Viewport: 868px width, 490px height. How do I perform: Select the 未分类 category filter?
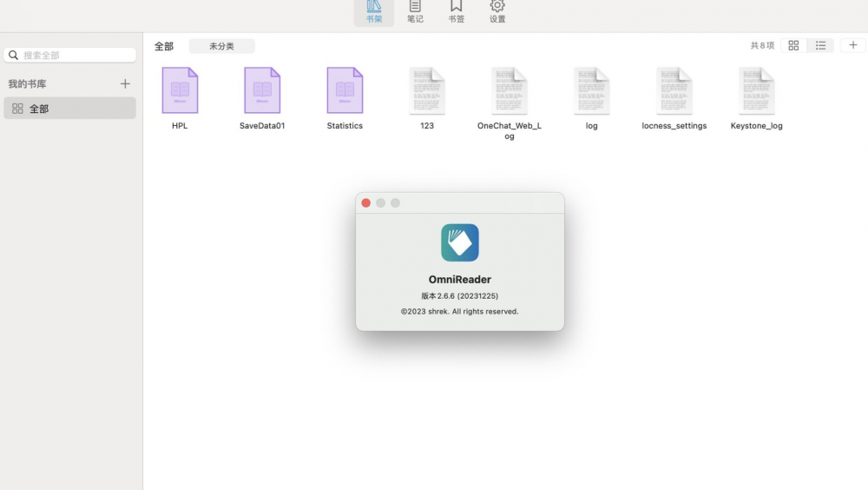221,46
